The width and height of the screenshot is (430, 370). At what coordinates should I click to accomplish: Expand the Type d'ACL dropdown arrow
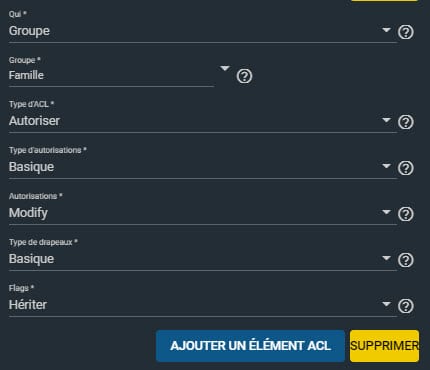pos(386,120)
